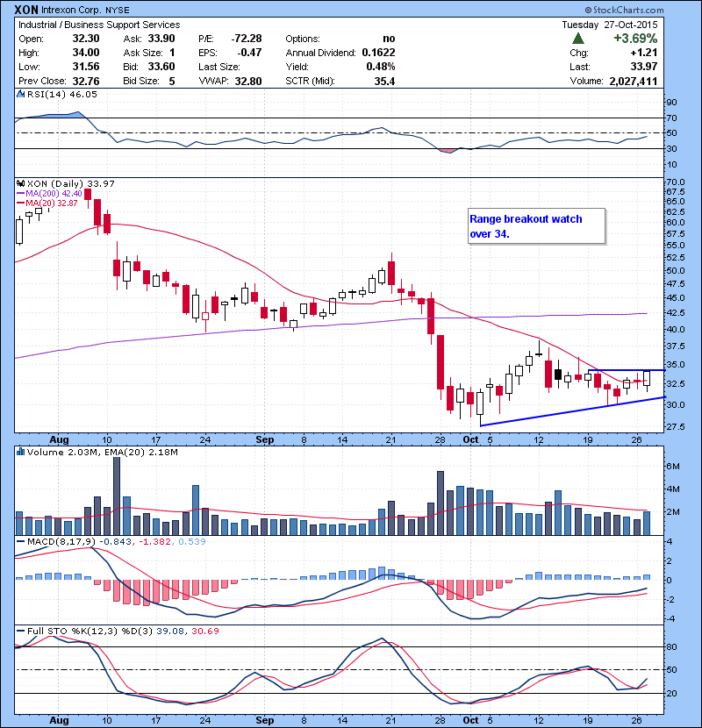Click the NYSE exchange label

(x=117, y=10)
